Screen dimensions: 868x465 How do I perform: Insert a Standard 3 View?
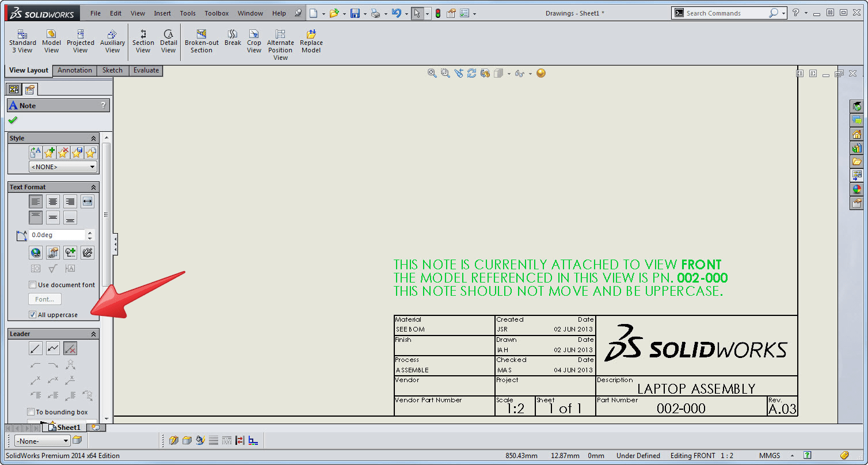[22, 41]
